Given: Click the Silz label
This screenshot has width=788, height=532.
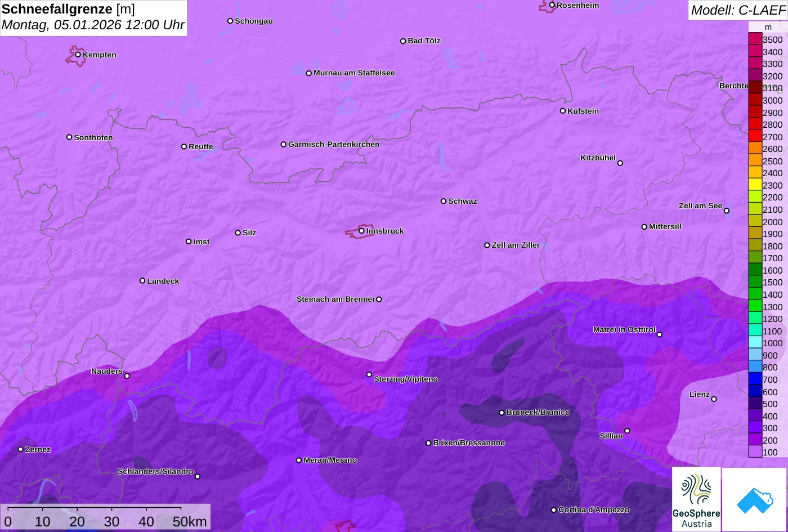Looking at the screenshot, I should [249, 233].
